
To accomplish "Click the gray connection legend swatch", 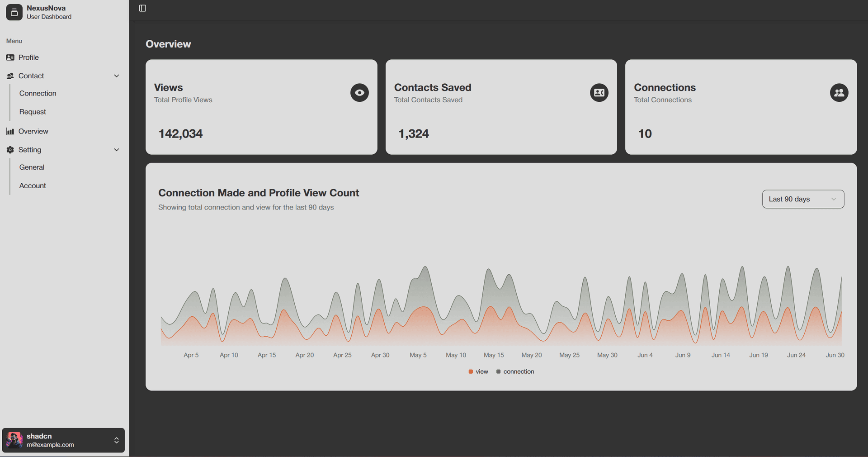I will [x=498, y=371].
